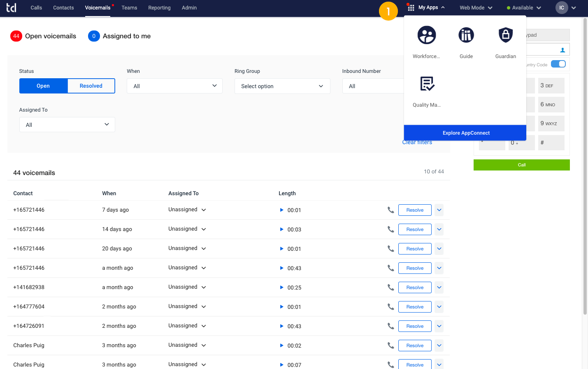Click the 10 of 44 counter
Viewport: 588px width, 369px height.
point(434,171)
